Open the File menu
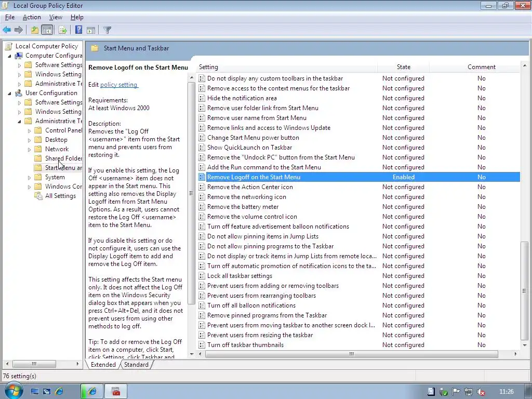Image resolution: width=532 pixels, height=399 pixels. pos(10,17)
